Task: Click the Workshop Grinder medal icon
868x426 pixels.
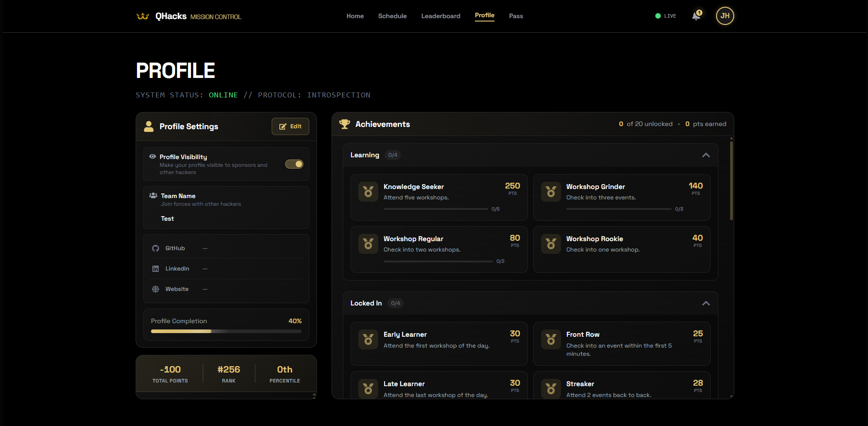Action: tap(551, 192)
